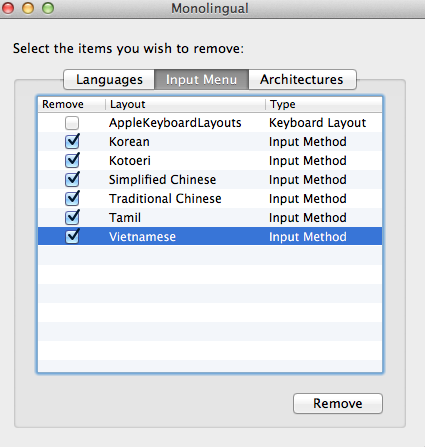Minimize the Monolingual window with yellow button
Image resolution: width=425 pixels, height=447 pixels.
(28, 8)
